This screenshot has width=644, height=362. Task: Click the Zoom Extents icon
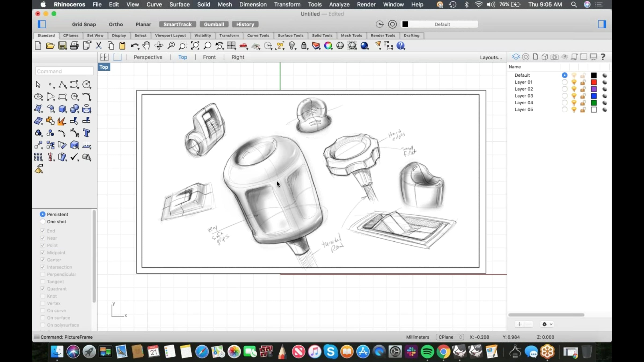tap(195, 46)
